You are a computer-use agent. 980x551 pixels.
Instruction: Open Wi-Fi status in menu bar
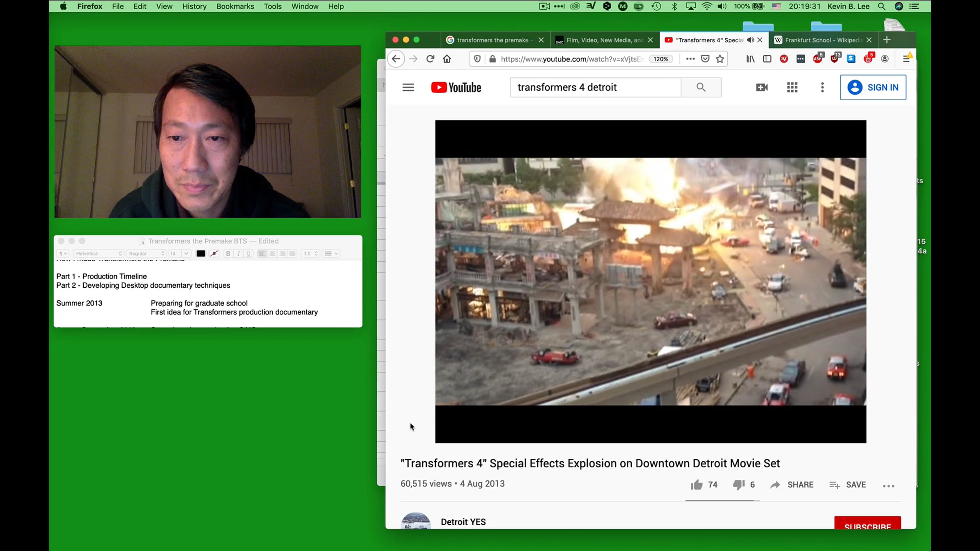click(x=707, y=6)
